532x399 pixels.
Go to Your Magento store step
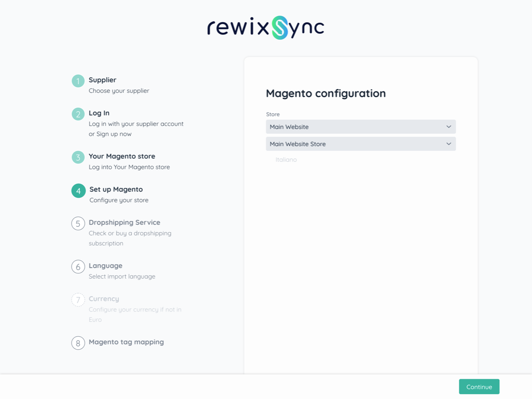pyautogui.click(x=122, y=156)
